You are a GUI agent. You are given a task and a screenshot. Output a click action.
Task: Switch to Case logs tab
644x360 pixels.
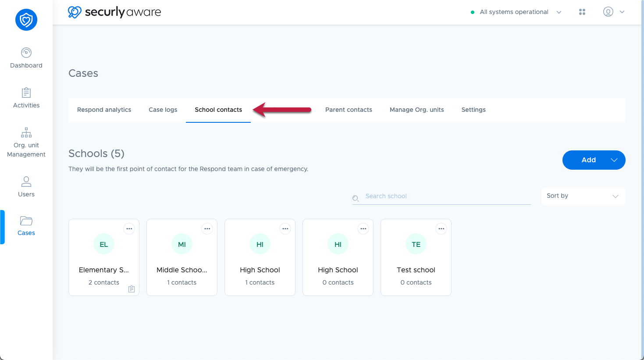[163, 110]
